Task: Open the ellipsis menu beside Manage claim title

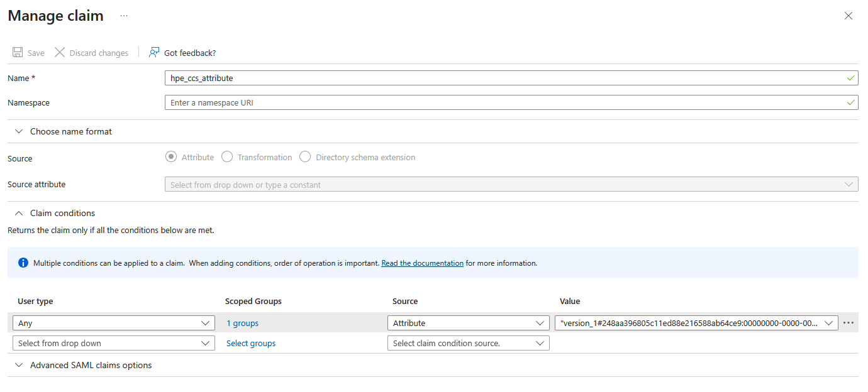Action: tap(124, 16)
